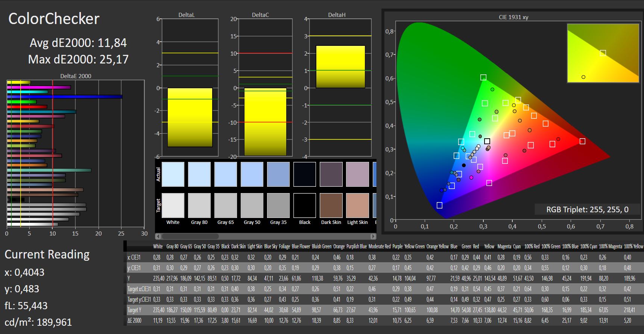Screen dimensions: 644x334
Task: Select the Target Dark Skin swatch
Action: click(331, 205)
